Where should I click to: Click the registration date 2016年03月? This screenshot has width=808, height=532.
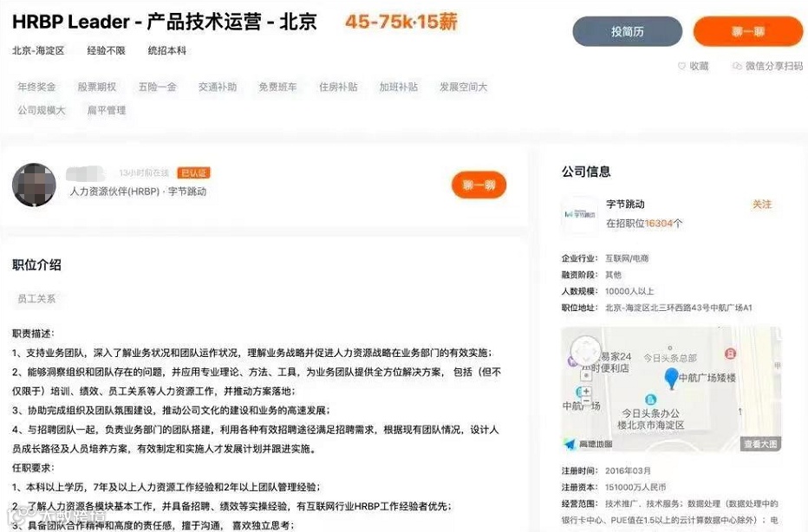click(628, 471)
